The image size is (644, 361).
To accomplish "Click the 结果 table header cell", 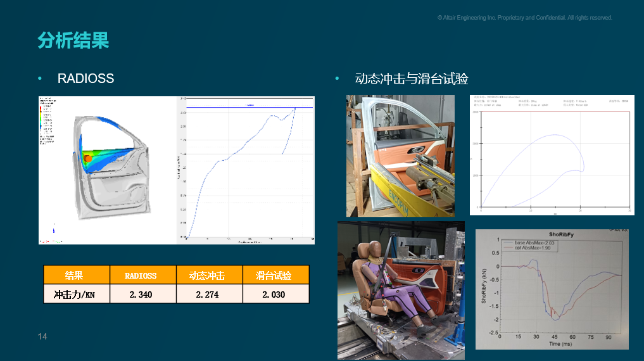I will pyautogui.click(x=77, y=275).
